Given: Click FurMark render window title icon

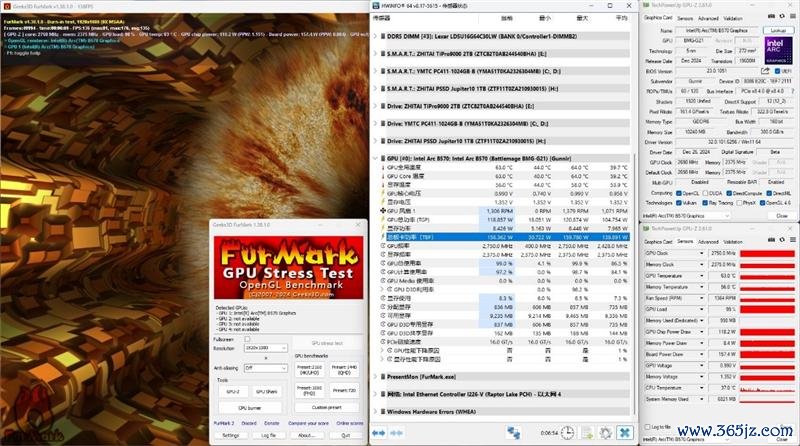Looking at the screenshot, I should click(x=7, y=6).
